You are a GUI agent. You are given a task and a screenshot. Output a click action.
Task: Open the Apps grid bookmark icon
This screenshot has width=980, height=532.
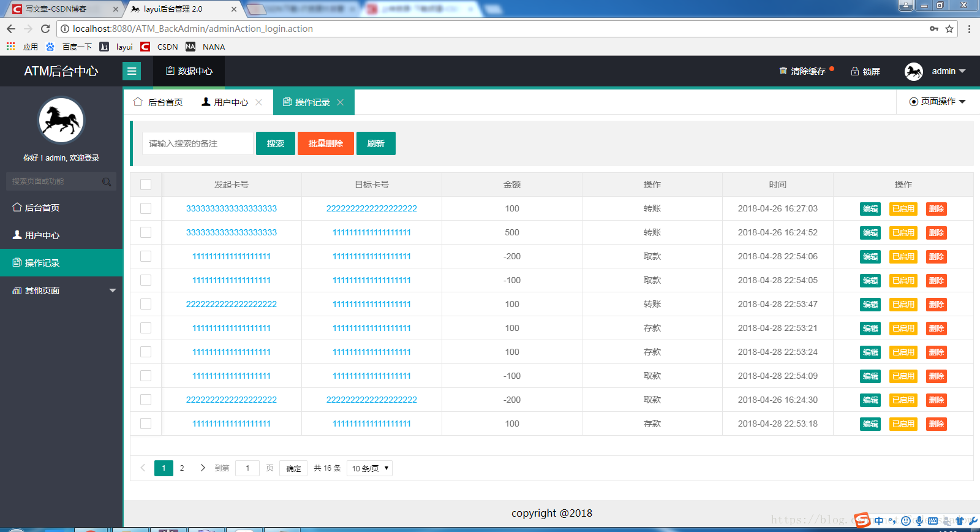(10, 47)
